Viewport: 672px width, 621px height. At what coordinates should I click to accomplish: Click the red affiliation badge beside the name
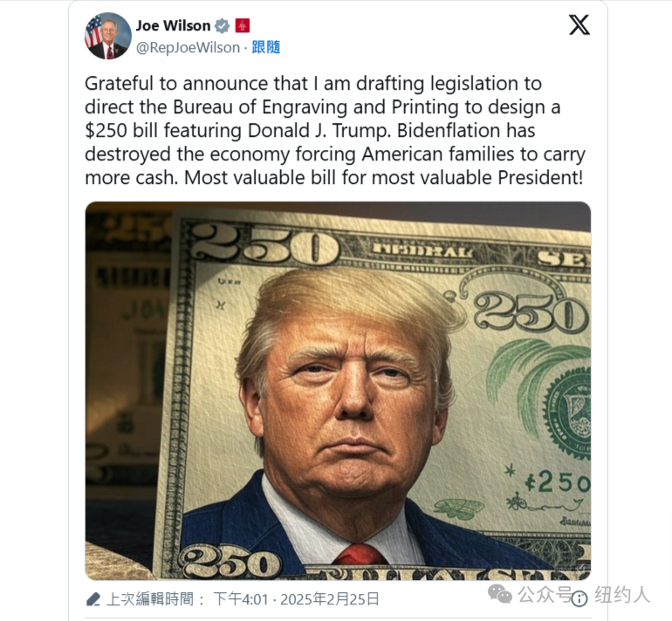[x=242, y=25]
